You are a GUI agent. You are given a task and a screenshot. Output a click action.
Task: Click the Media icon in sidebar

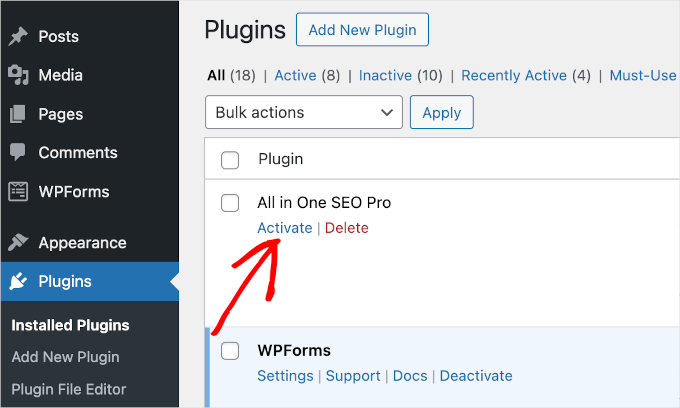18,75
